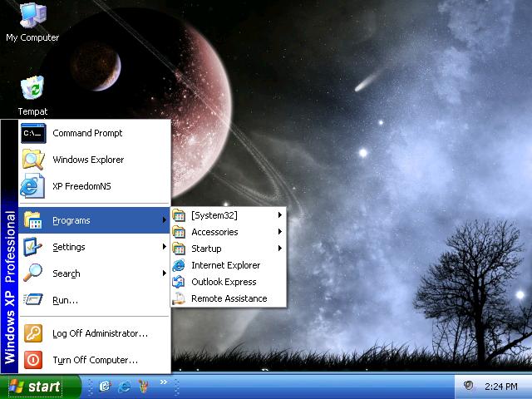Open Windows Explorer from Start menu
Screen dimensions: 532x399
87,160
